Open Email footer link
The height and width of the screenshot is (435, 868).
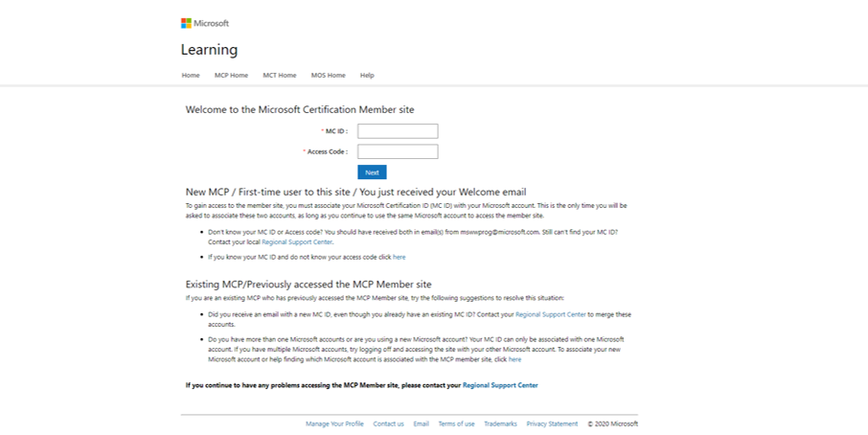422,424
